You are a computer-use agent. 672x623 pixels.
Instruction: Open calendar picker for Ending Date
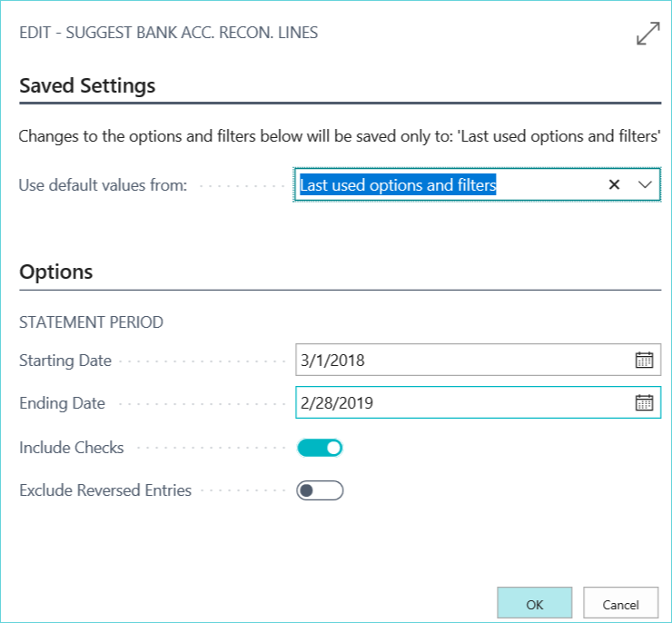[x=644, y=402]
